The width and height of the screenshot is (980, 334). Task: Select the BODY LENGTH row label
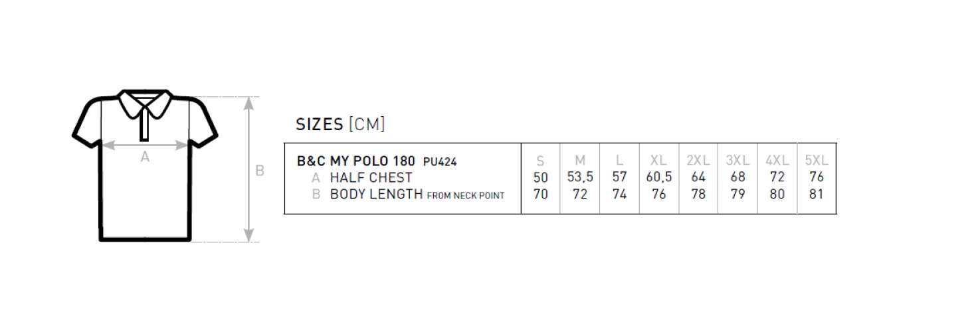(376, 195)
